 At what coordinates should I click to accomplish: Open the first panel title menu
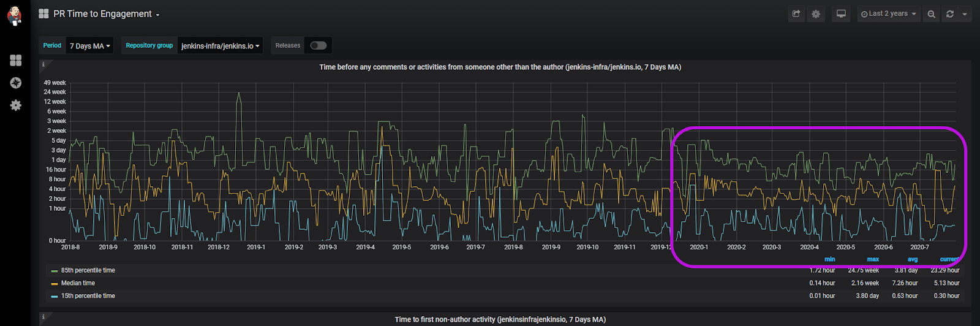point(500,67)
